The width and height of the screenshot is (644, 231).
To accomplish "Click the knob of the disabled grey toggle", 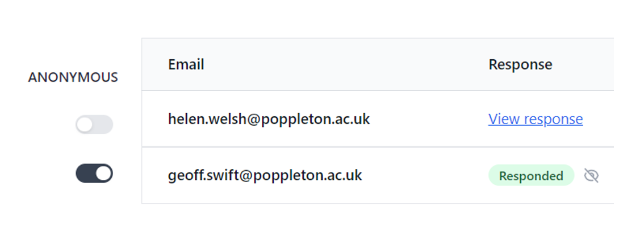I will [x=85, y=125].
